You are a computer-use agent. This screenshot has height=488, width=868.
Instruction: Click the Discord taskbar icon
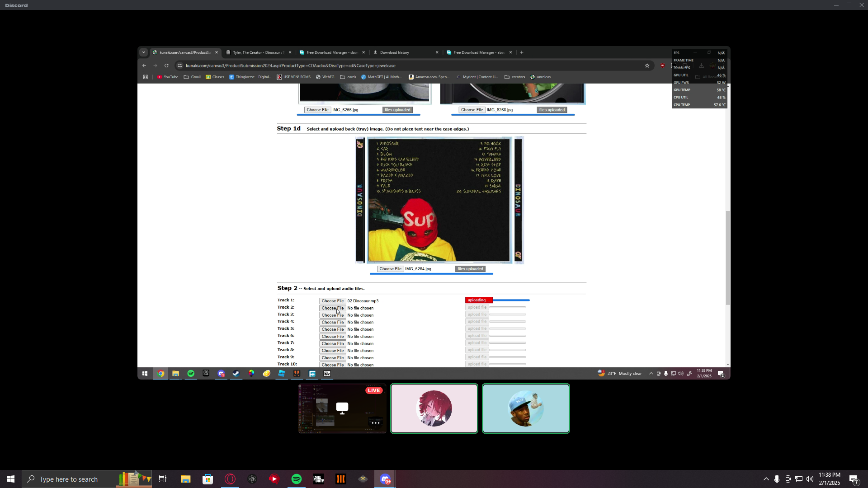385,479
